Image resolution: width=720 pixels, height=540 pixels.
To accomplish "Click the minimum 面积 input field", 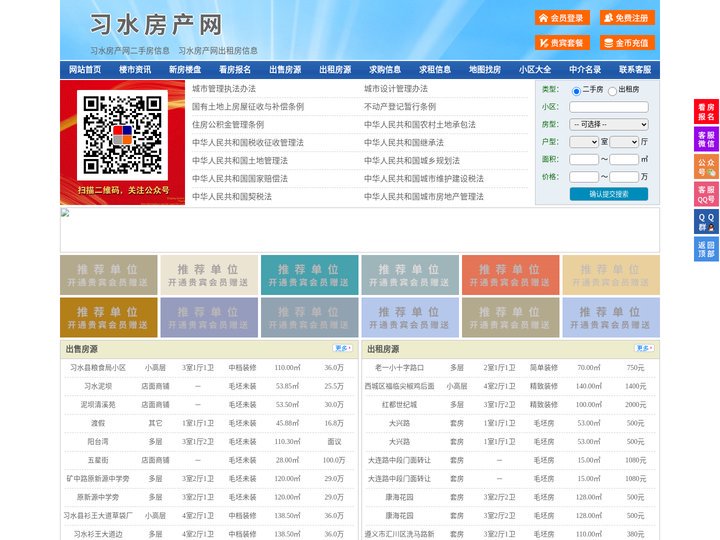I will click(584, 159).
